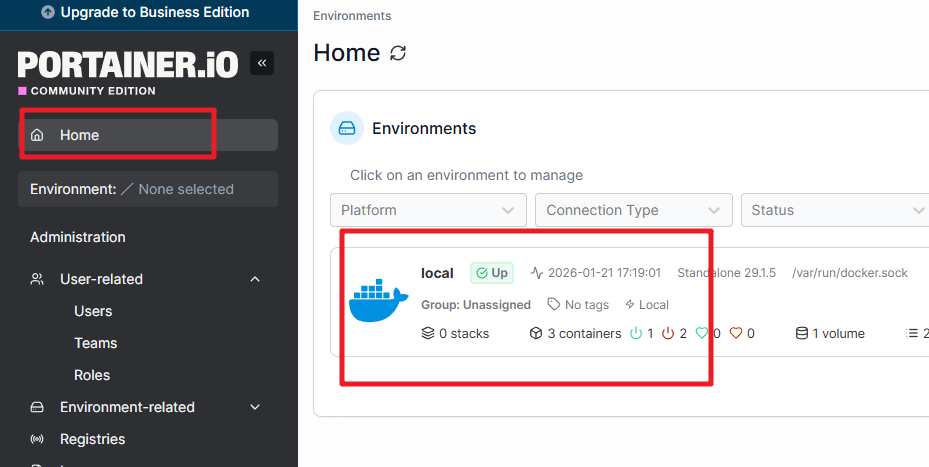Viewport: 929px width, 467px height.
Task: Click the Group: Unassigned label
Action: 476,305
